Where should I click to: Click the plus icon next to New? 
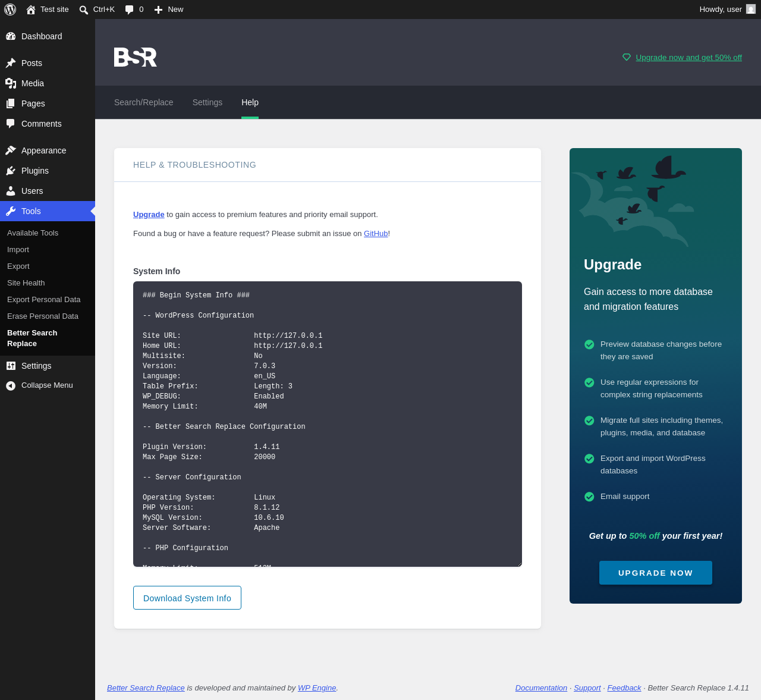pos(158,10)
